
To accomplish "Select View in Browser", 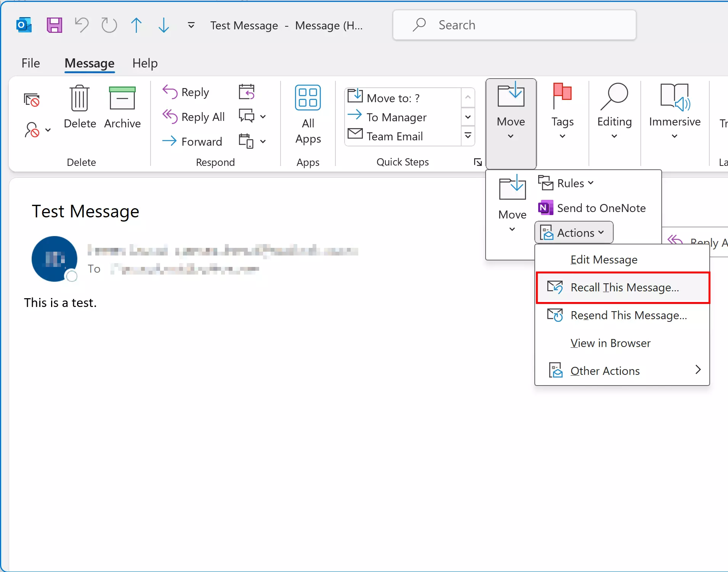I will tap(611, 343).
